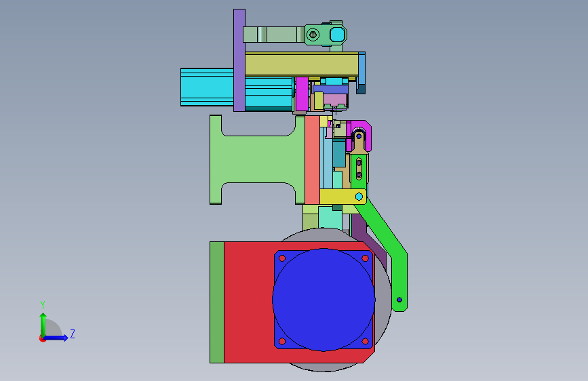Click the salmon vertical plate
The image size is (588, 381).
(x=313, y=160)
